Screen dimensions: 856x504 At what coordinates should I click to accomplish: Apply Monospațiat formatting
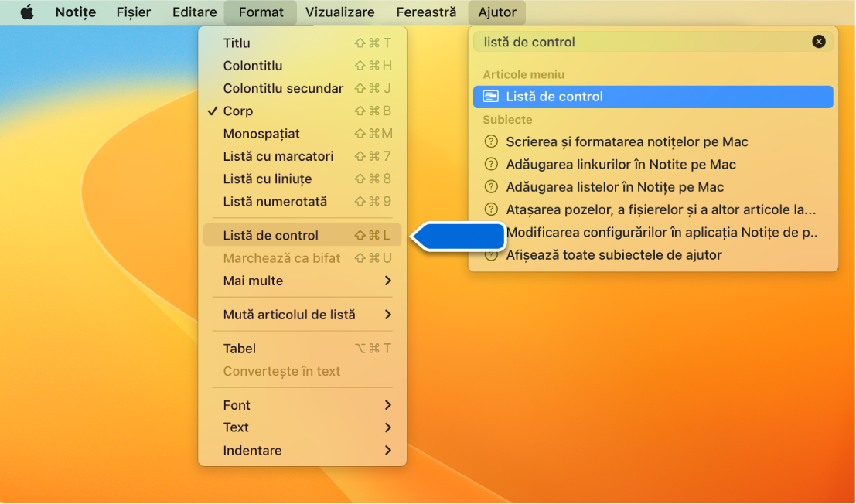tap(302, 134)
